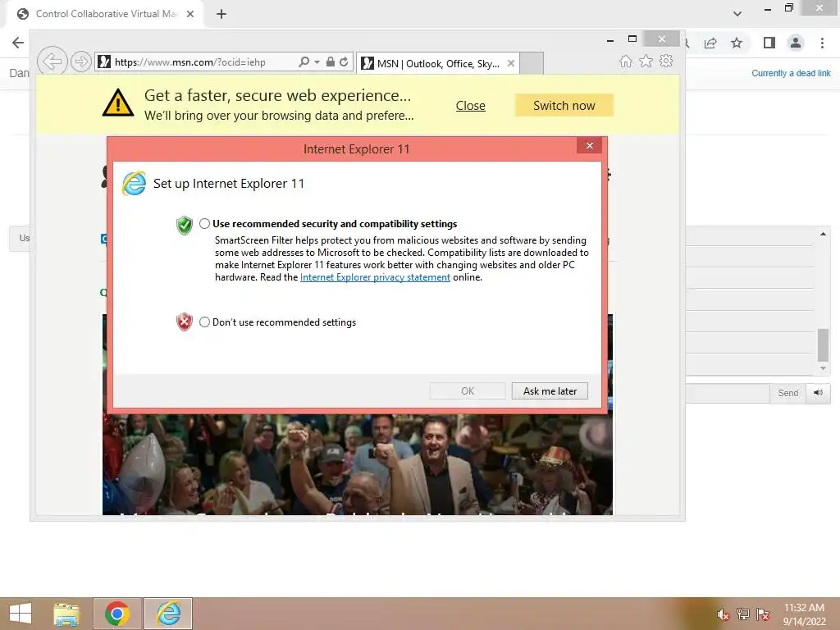Close the MSN tab in IE
Screen dimensions: 840x630
click(x=511, y=63)
